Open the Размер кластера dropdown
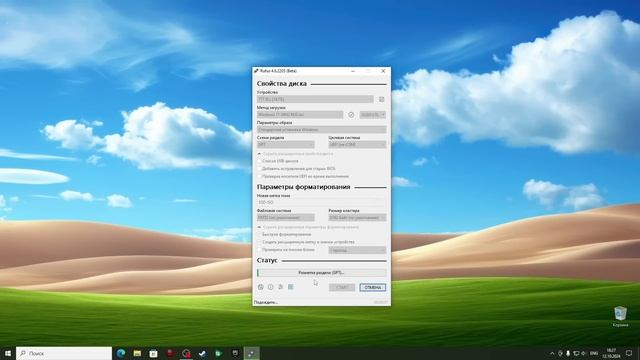 [x=358, y=218]
